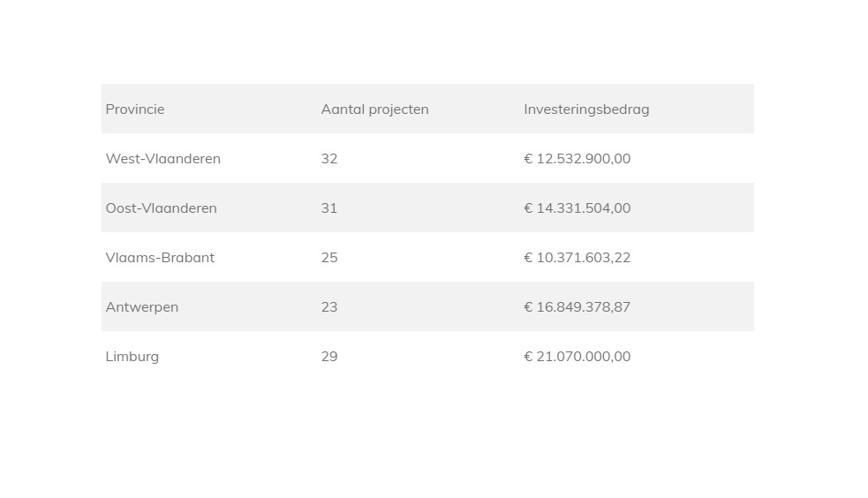
Task: Select the West-Vlaanderen province cell
Action: (x=163, y=159)
